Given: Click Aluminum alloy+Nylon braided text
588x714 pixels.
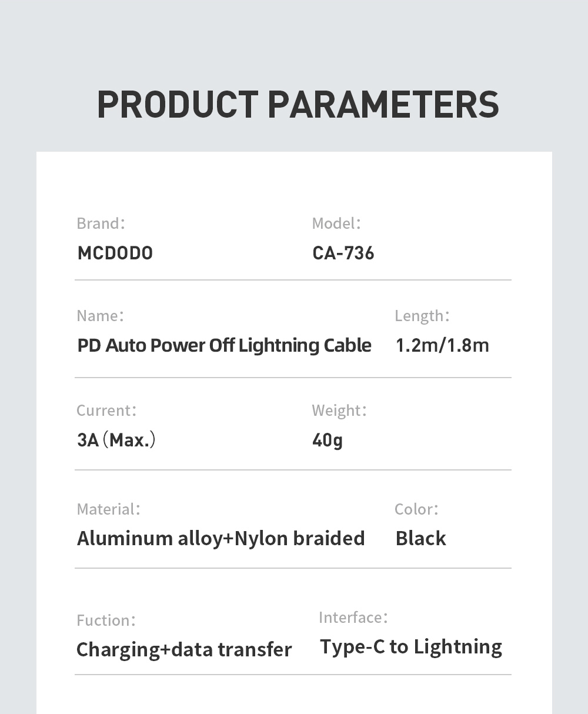Looking at the screenshot, I should [221, 538].
